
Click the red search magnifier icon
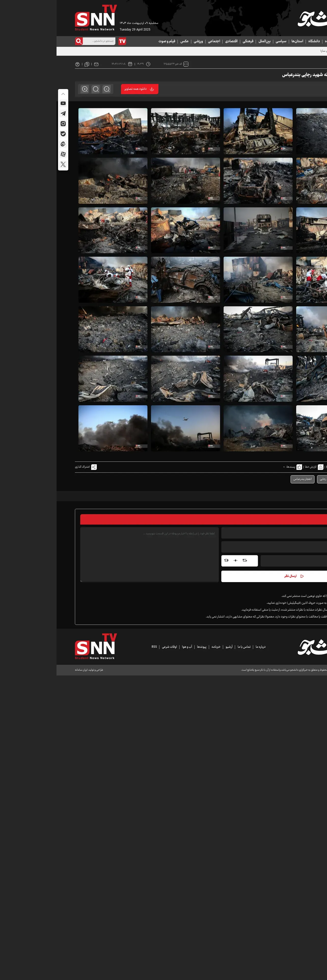coord(79,41)
